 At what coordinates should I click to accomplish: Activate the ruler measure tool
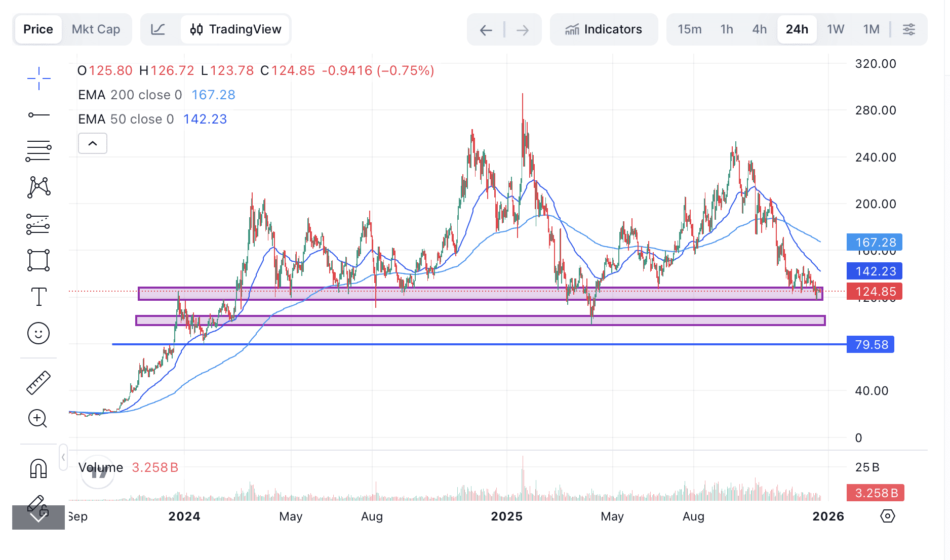click(38, 382)
